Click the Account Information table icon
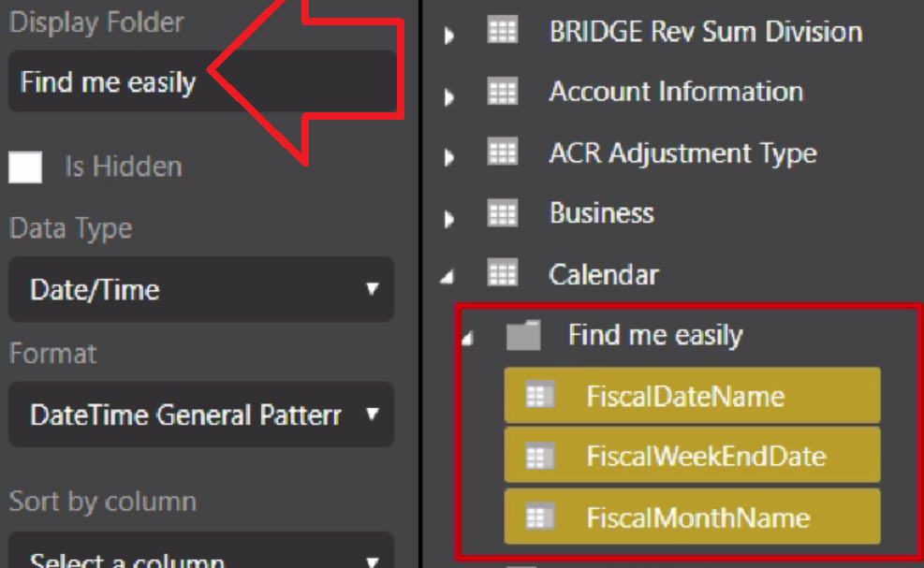The width and height of the screenshot is (924, 568). coord(503,92)
